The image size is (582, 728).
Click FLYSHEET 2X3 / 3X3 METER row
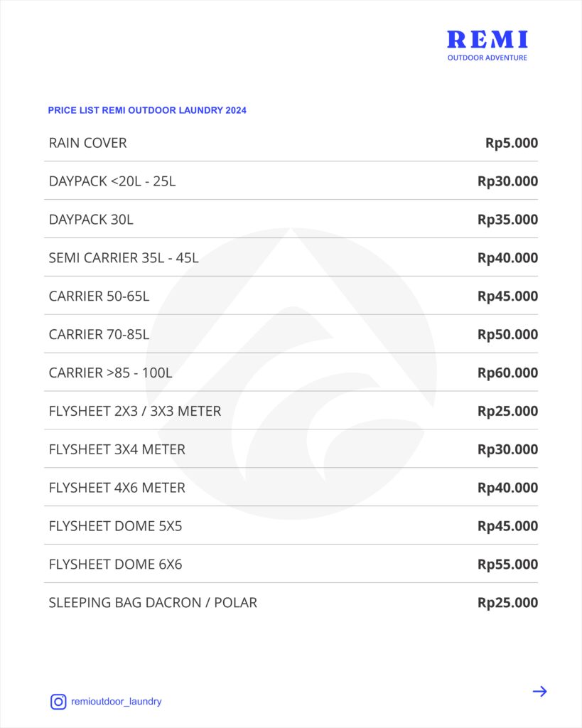pyautogui.click(x=291, y=411)
